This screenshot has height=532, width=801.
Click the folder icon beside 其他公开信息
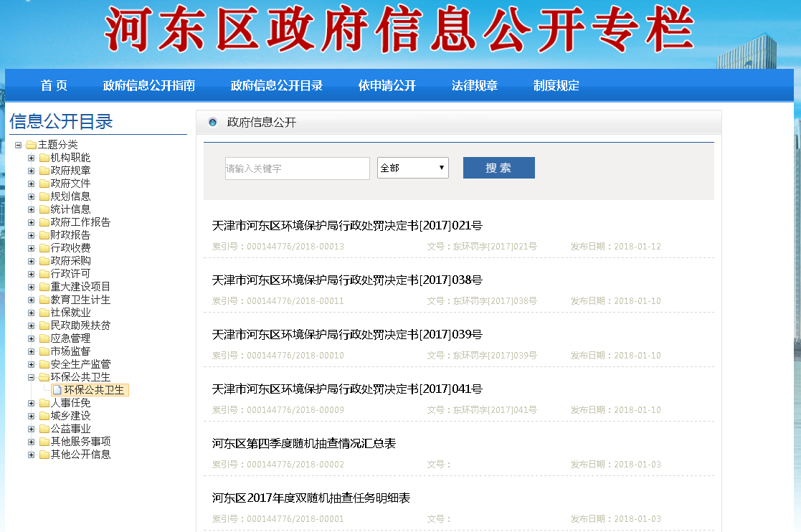(44, 455)
